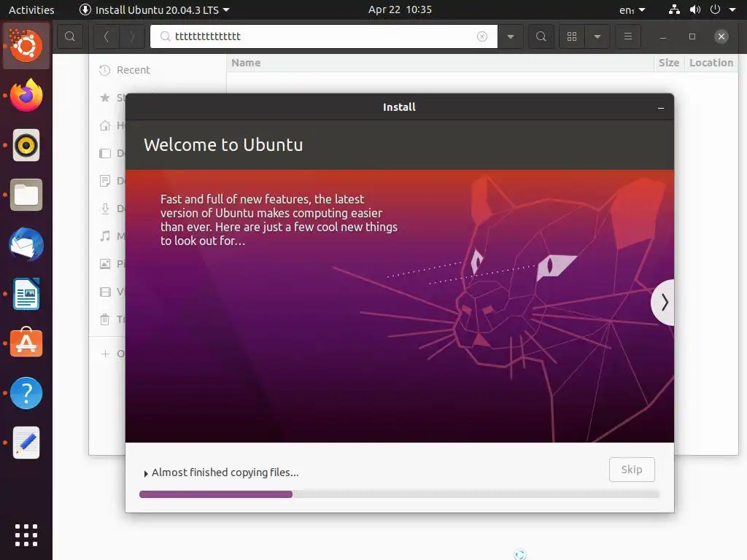747x560 pixels.
Task: Open the clock and calendar menu
Action: tap(400, 9)
